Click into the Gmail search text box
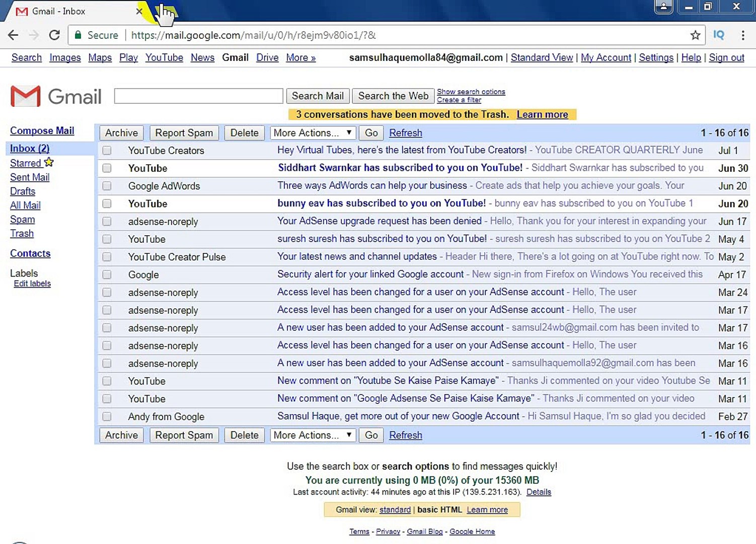756x544 pixels. click(x=198, y=96)
